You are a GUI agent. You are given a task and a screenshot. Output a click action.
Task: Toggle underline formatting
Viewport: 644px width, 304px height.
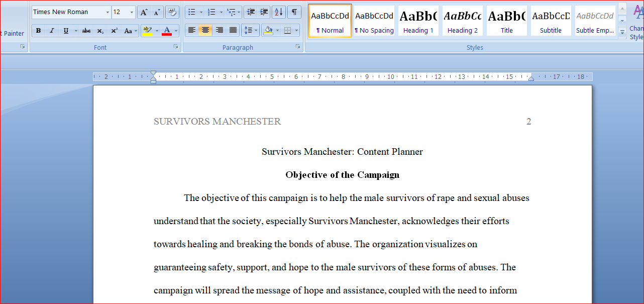(x=66, y=31)
